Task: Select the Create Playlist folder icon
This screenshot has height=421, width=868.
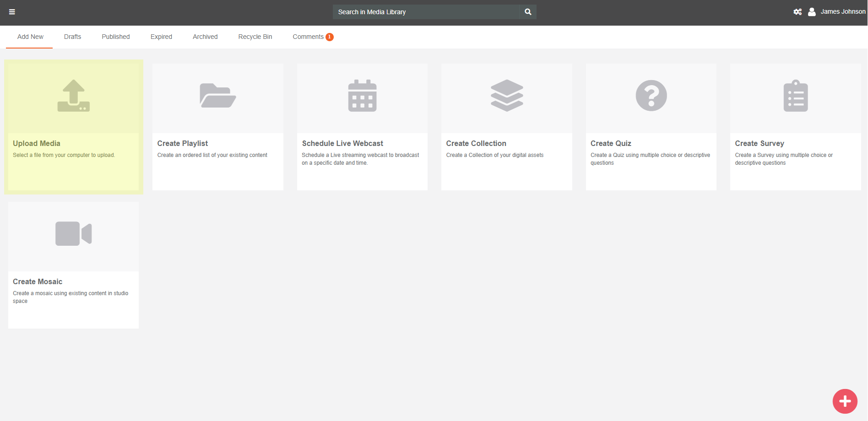Action: click(217, 96)
